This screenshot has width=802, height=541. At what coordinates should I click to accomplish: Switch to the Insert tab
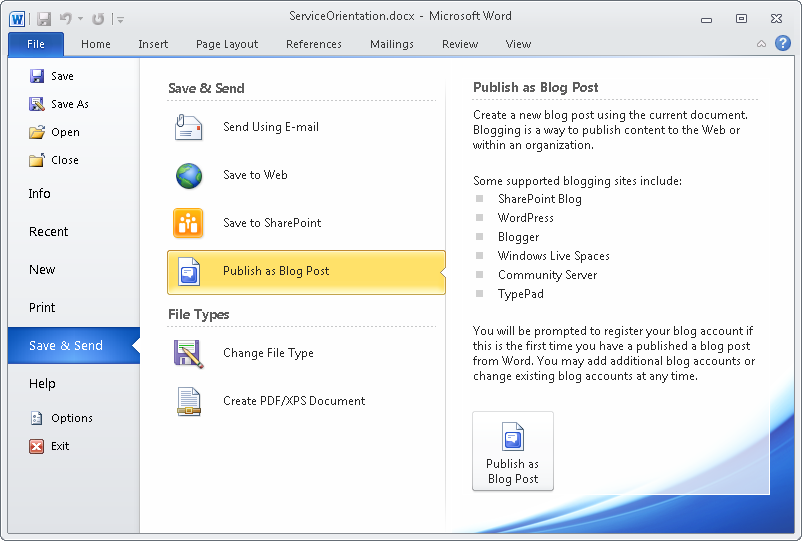point(153,44)
